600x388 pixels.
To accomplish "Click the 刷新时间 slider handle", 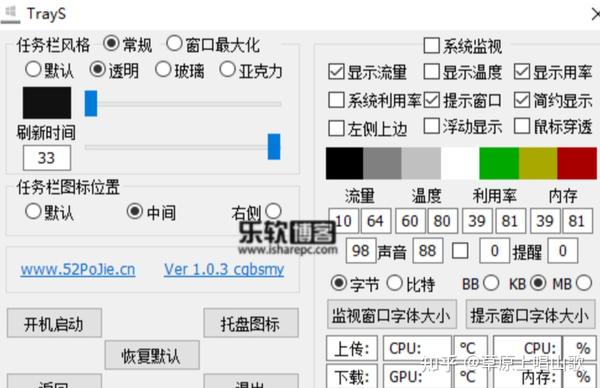I will [x=274, y=147].
